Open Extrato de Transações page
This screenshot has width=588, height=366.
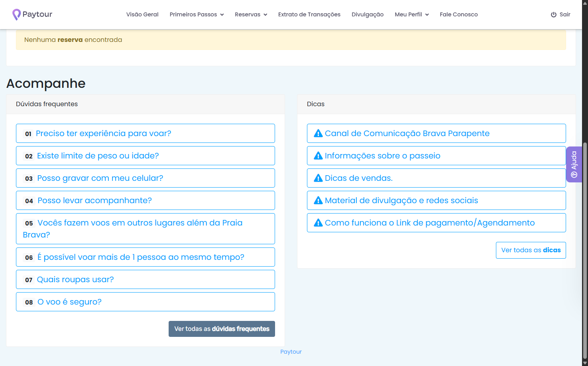coord(309,14)
